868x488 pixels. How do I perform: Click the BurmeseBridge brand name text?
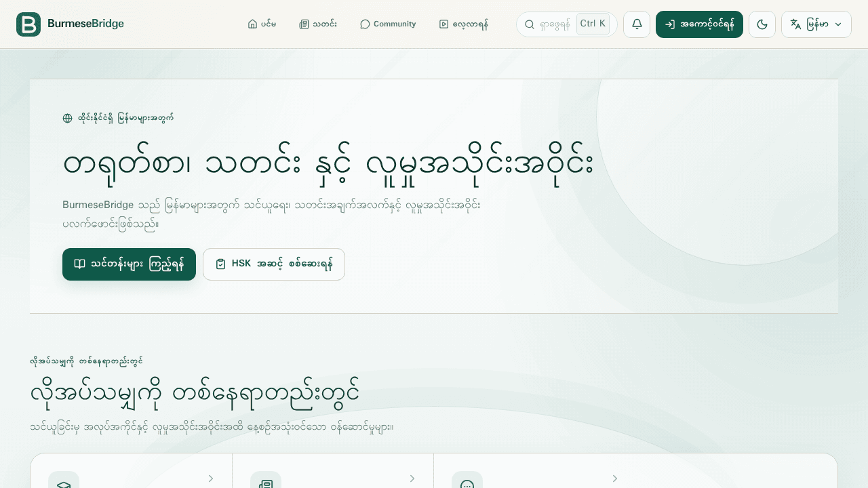coord(86,24)
